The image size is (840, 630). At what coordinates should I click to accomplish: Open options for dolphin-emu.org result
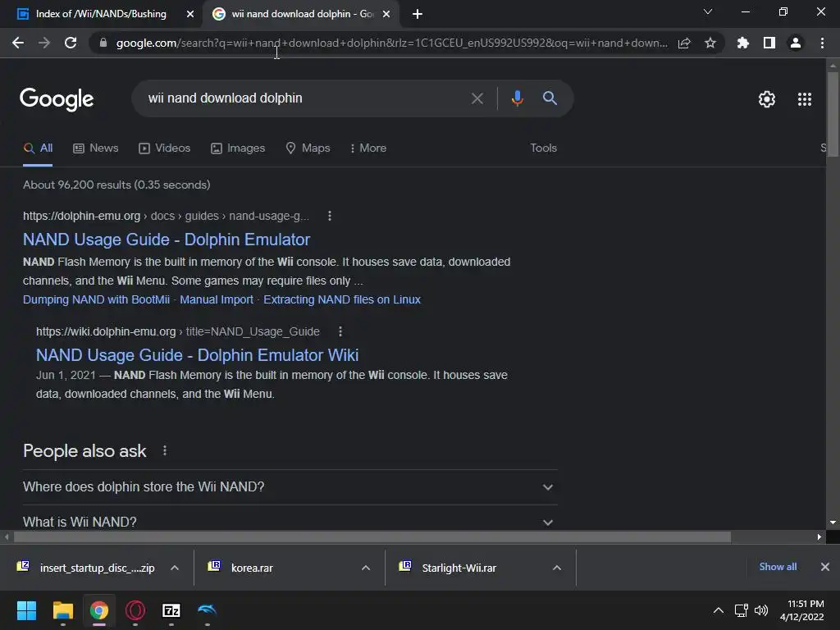pos(330,216)
